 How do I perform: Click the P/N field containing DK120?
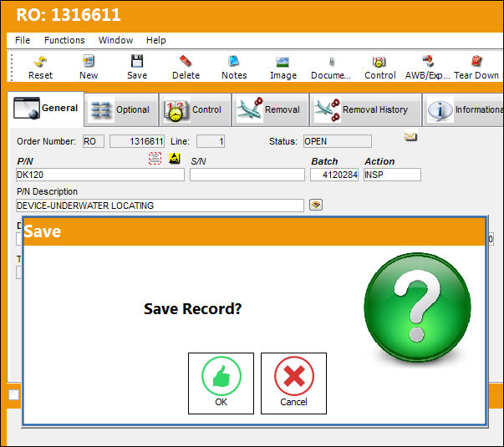100,175
